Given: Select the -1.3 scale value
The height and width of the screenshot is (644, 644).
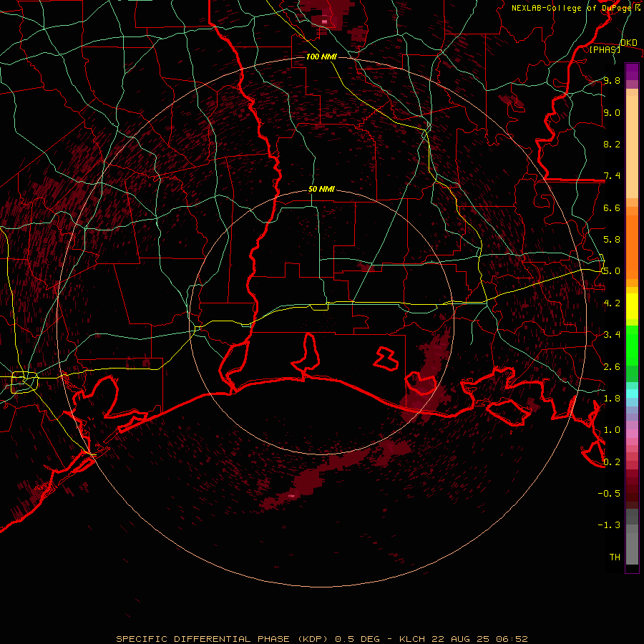Looking at the screenshot, I should [609, 525].
